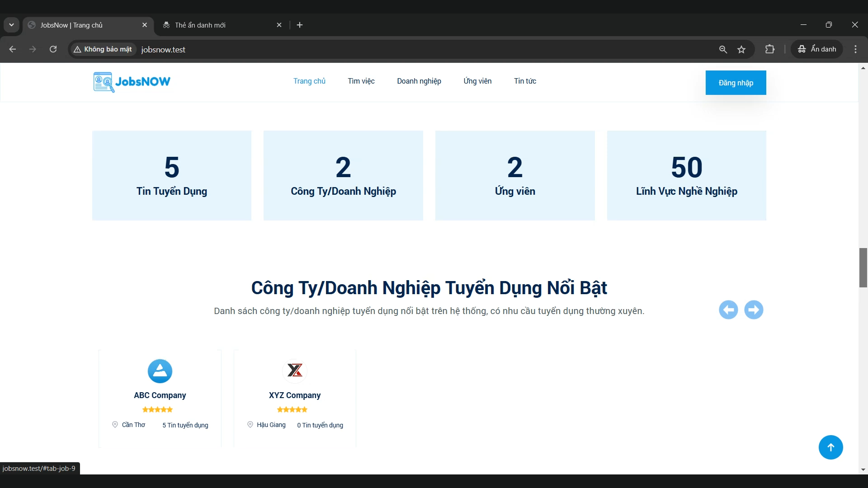Click the scrollbar down arrow
Viewport: 868px width, 488px height.
click(863, 470)
